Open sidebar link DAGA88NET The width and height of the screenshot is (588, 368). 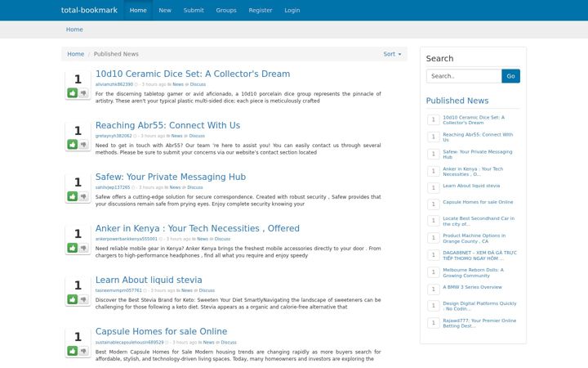479,255
